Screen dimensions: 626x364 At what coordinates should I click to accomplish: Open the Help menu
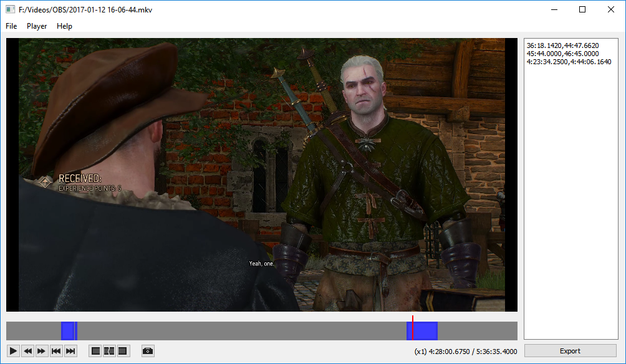(x=64, y=26)
